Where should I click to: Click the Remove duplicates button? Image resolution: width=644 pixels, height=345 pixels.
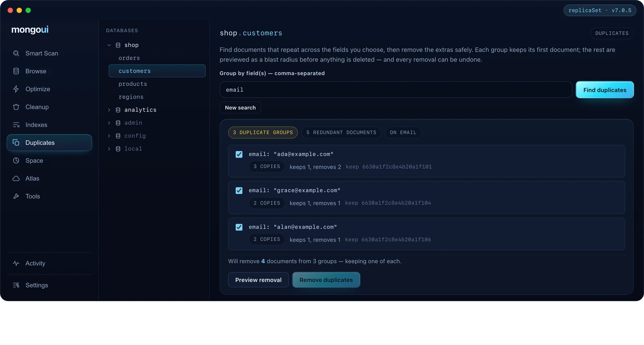326,280
